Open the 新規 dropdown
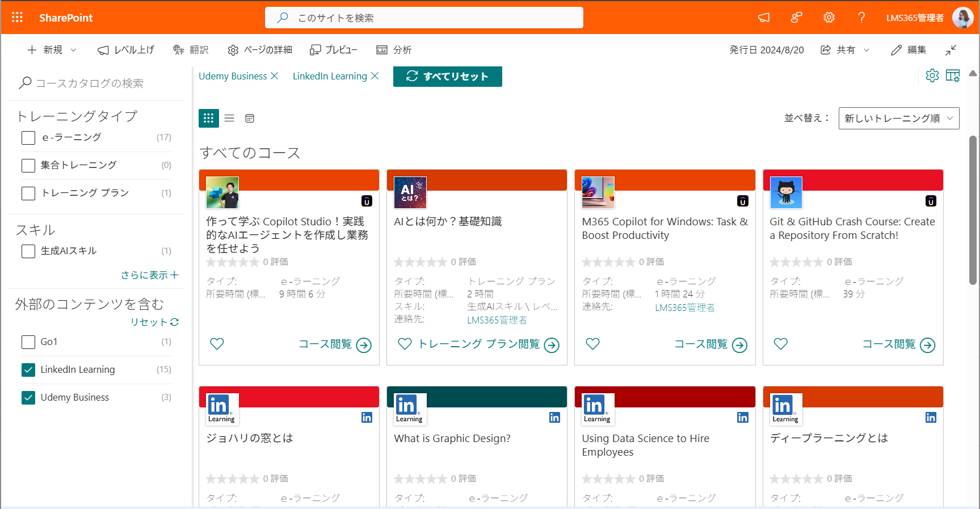 pos(52,50)
